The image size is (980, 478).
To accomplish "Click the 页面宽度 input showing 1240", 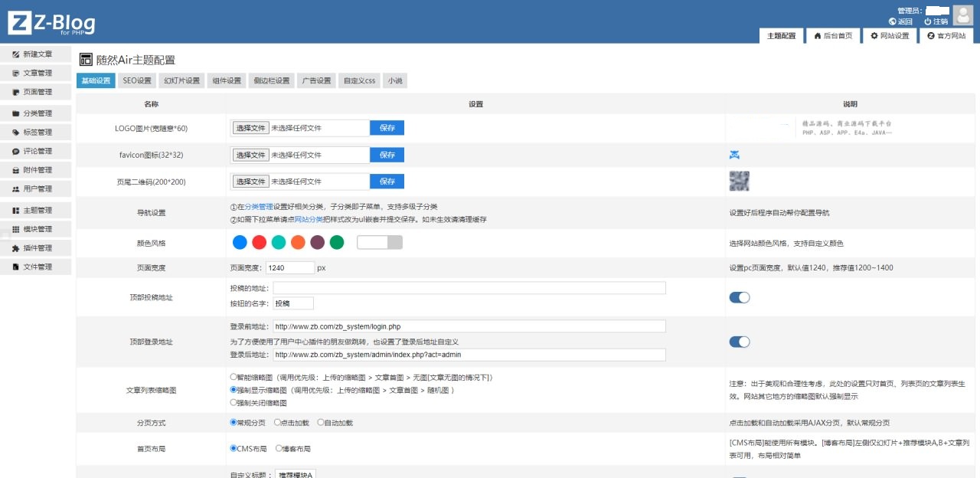I will point(289,268).
